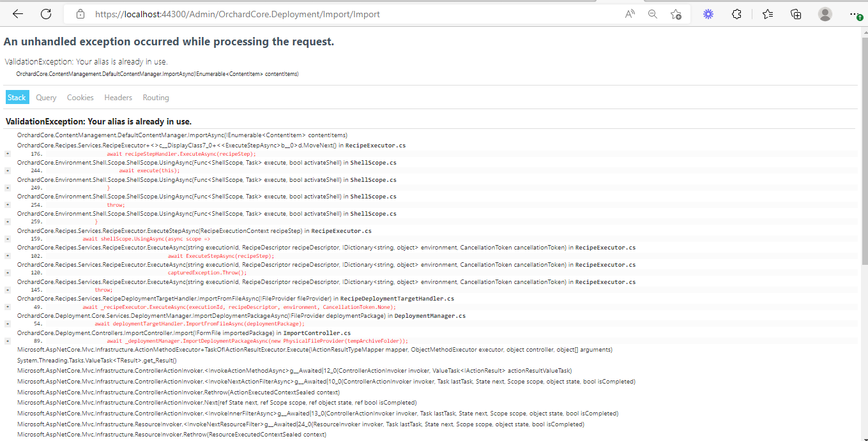Open the blue snowflake extension
Screen dimensions: 868x441
pos(708,13)
